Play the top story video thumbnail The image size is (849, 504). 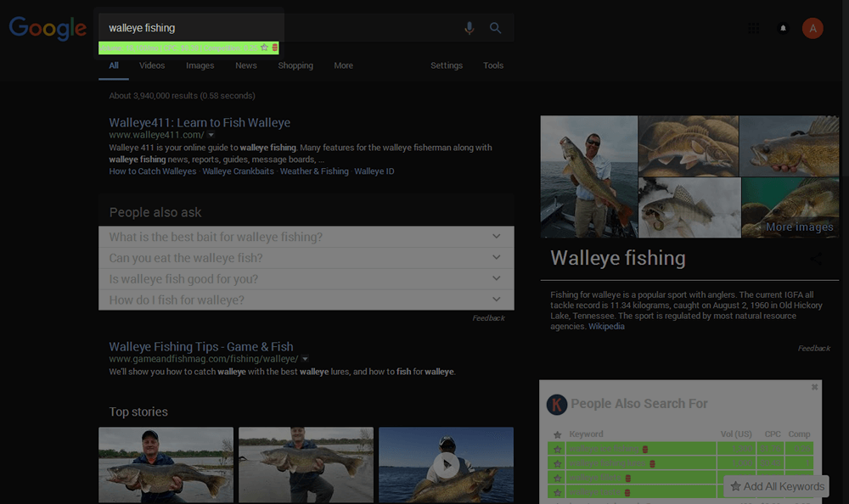(x=447, y=464)
